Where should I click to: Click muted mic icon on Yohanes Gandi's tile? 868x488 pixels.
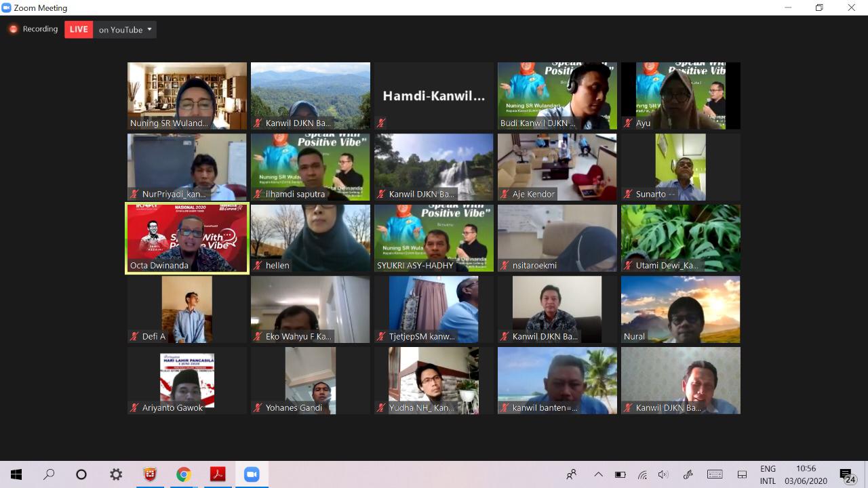pos(258,408)
